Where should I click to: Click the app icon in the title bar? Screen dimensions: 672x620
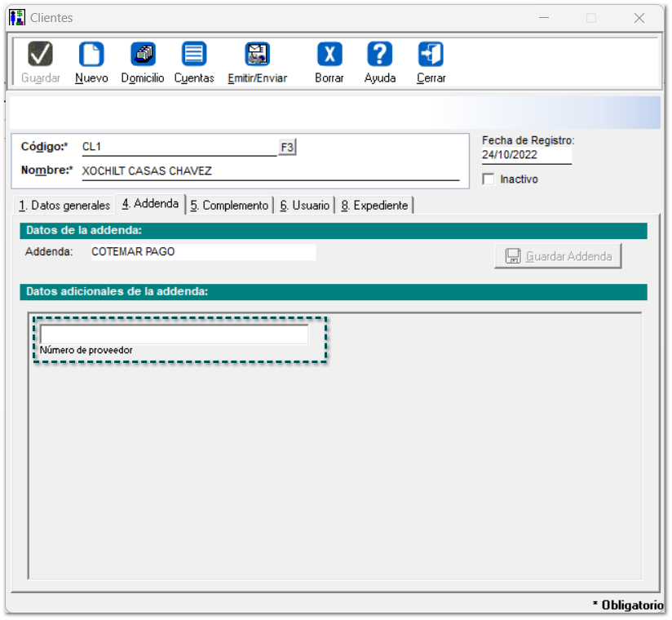(x=17, y=17)
